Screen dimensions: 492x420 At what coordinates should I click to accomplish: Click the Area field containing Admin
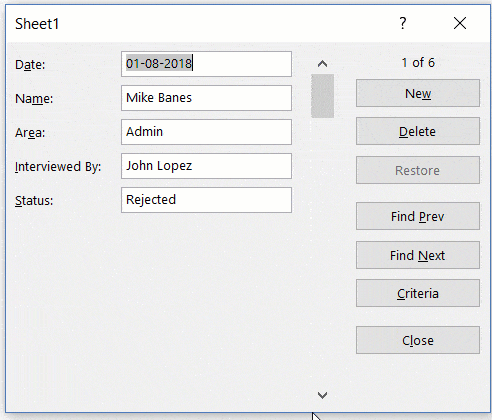206,132
